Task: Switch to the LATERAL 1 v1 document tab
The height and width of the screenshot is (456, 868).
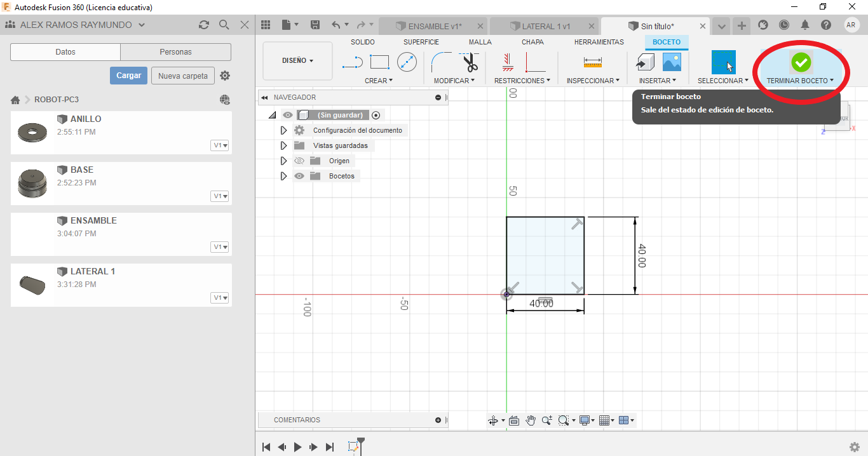Action: point(545,26)
